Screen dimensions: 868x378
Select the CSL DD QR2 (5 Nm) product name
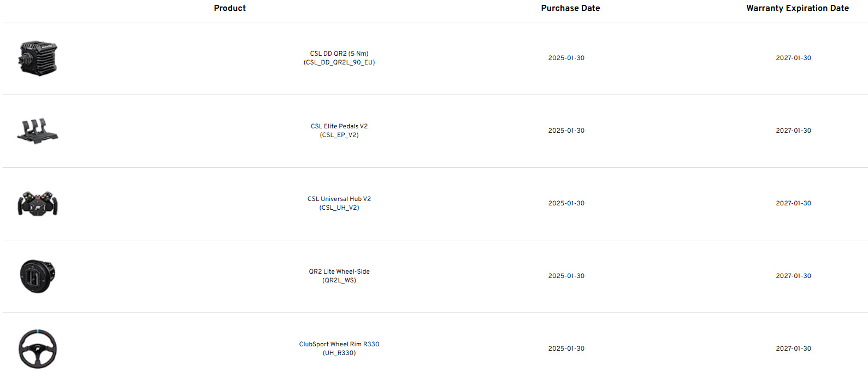[x=339, y=54]
